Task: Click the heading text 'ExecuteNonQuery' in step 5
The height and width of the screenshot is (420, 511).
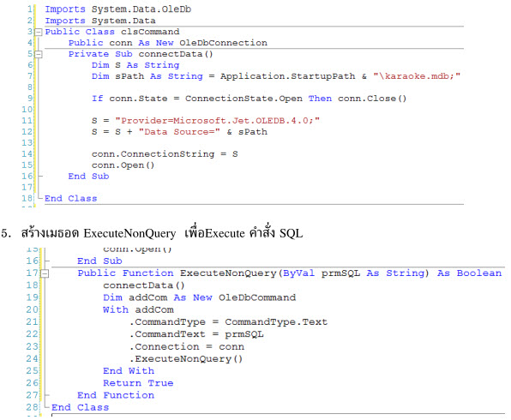Action: point(129,233)
